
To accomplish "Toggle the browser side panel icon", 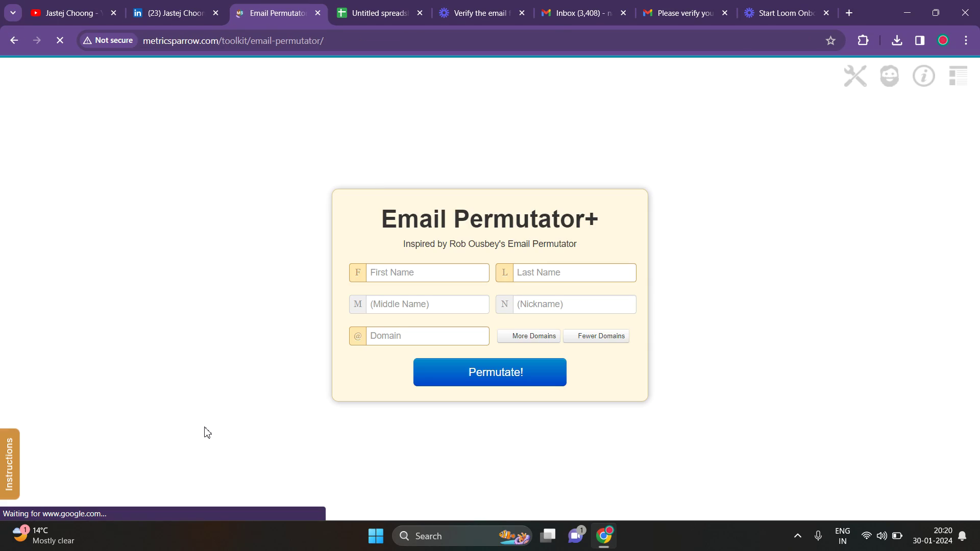I will tap(920, 41).
